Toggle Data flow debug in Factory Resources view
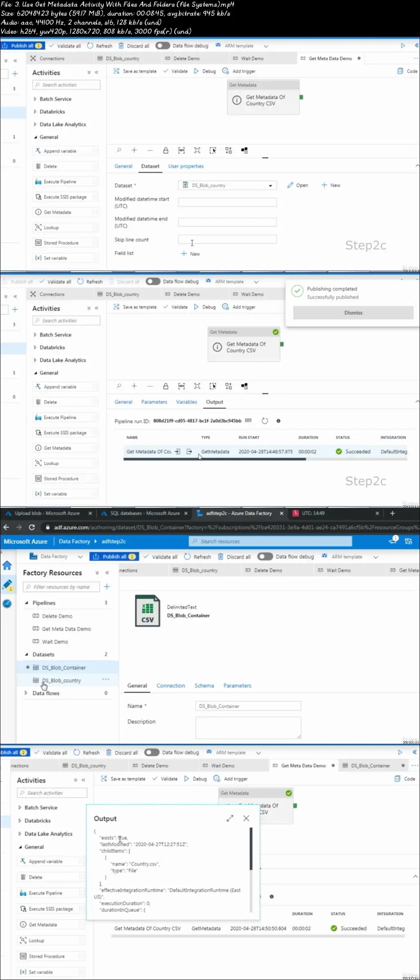The height and width of the screenshot is (980, 420). (x=265, y=556)
